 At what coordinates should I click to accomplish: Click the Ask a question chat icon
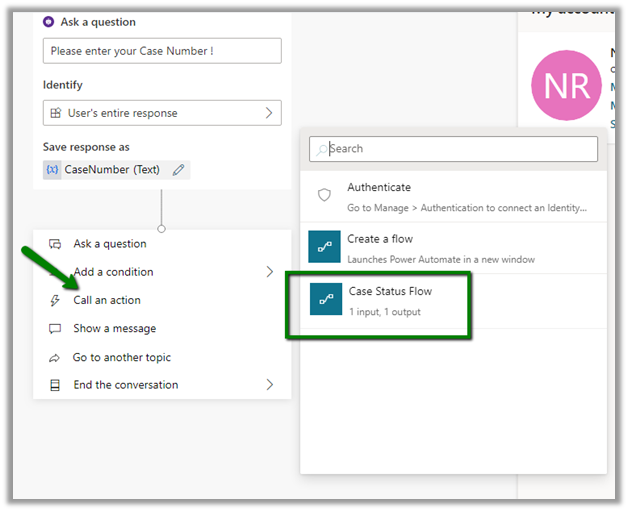(55, 244)
